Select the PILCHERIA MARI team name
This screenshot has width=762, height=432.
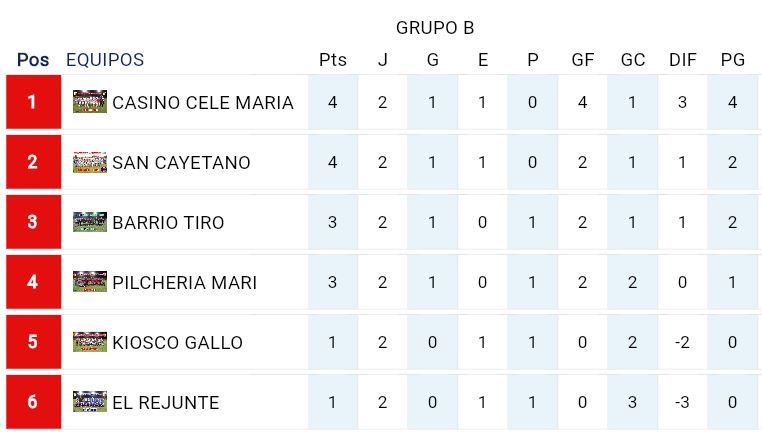pyautogui.click(x=184, y=282)
